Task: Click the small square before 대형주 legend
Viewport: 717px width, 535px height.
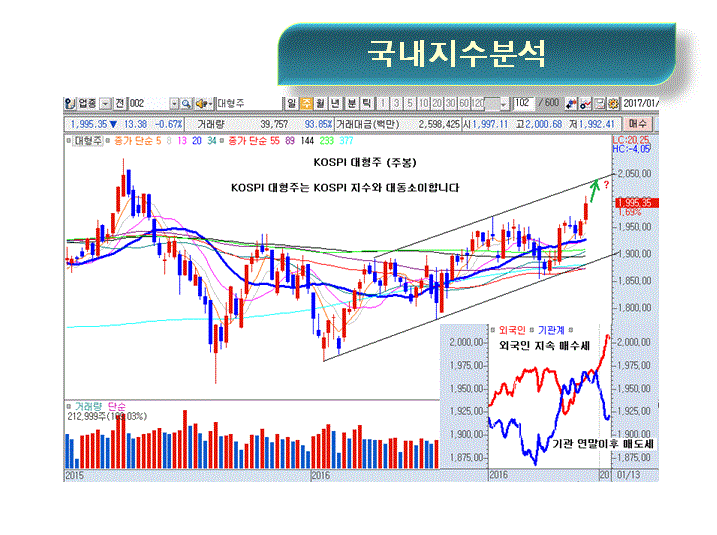Action: tap(69, 141)
